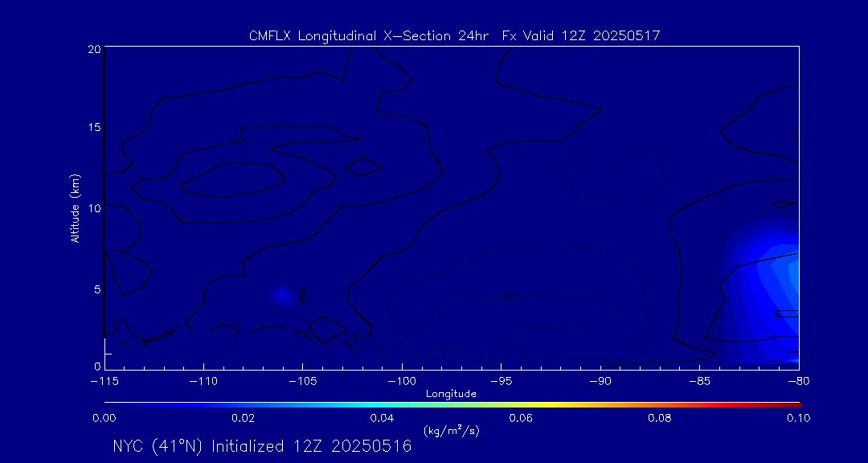Click the '-85' longitude tick label
Screen dimensions: 868x463
700,383
